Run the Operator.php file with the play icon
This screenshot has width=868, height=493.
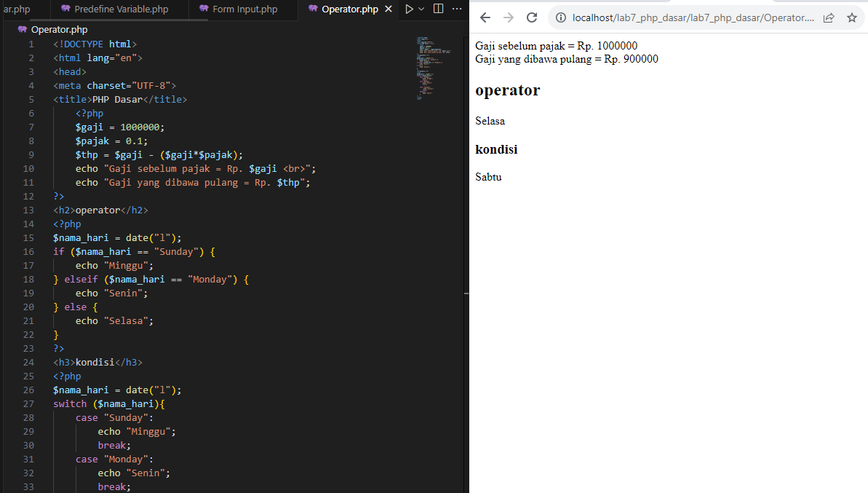pos(409,9)
